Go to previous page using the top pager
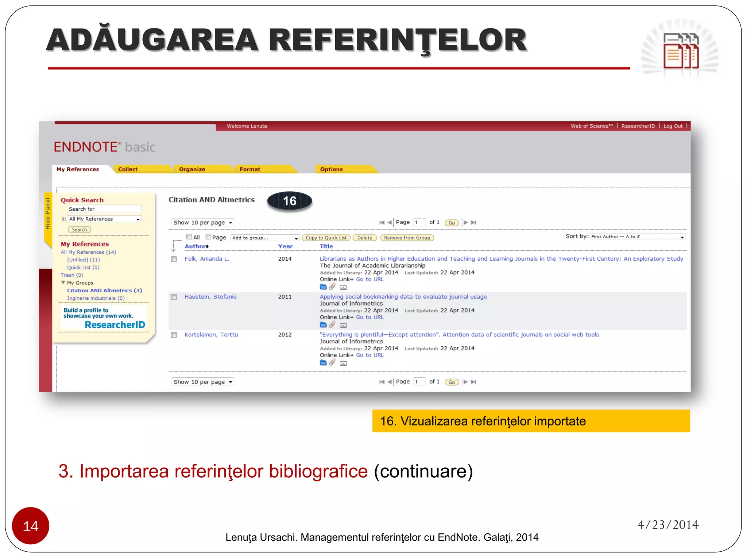Screen dimensions: 747x560 pyautogui.click(x=390, y=222)
